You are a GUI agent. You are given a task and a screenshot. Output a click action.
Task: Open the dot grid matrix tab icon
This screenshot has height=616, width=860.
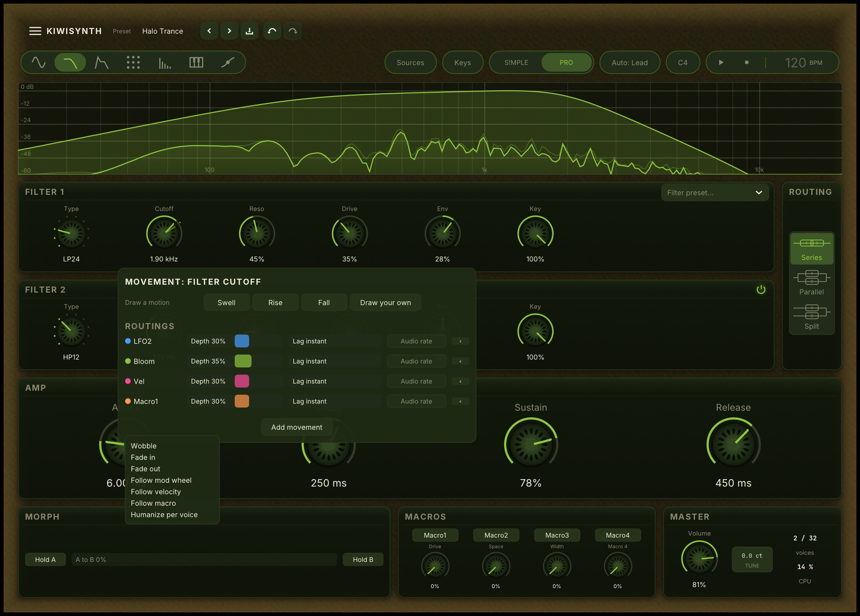[133, 63]
